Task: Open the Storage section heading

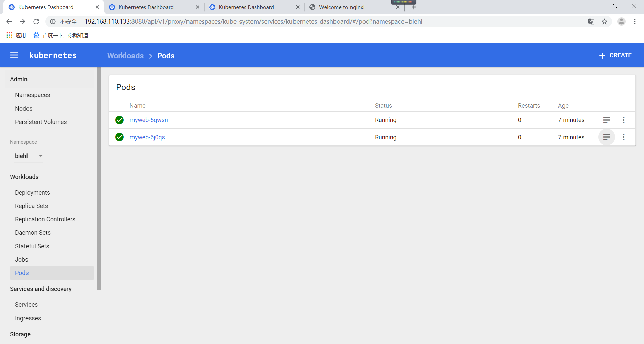Action: pos(20,334)
